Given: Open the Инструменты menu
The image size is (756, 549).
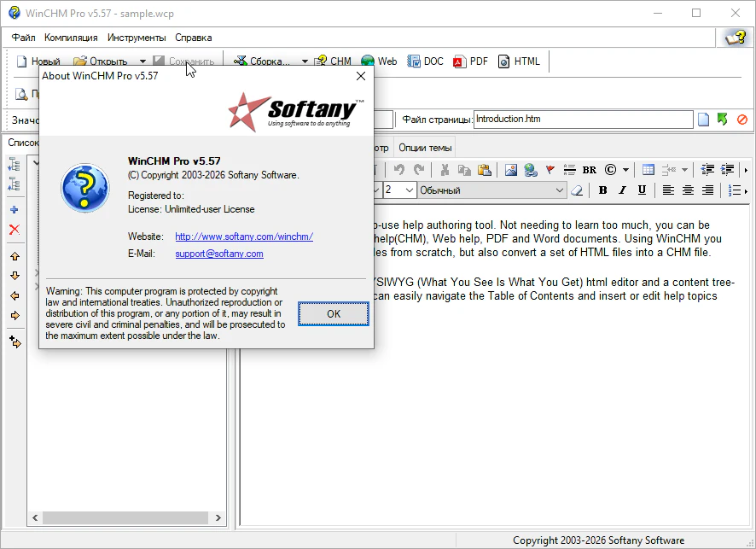Looking at the screenshot, I should tap(137, 38).
